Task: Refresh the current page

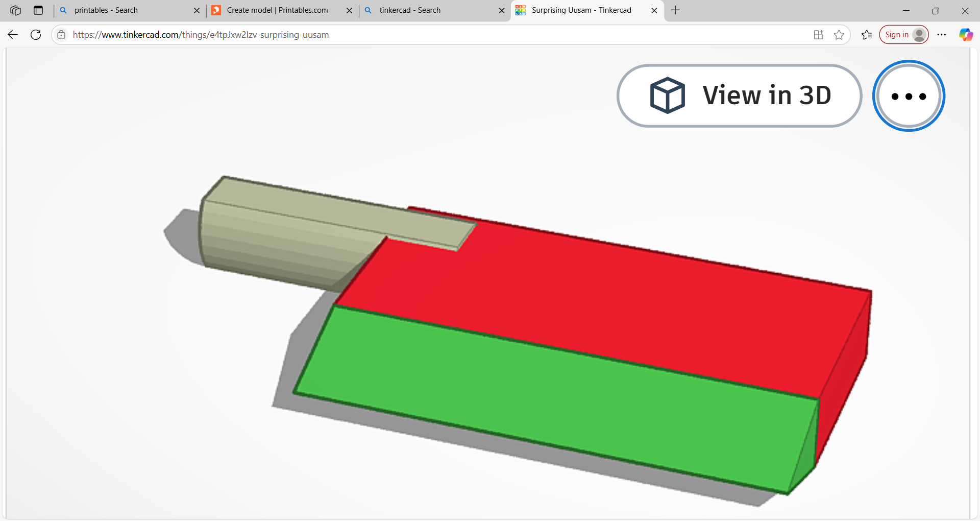Action: (x=36, y=35)
